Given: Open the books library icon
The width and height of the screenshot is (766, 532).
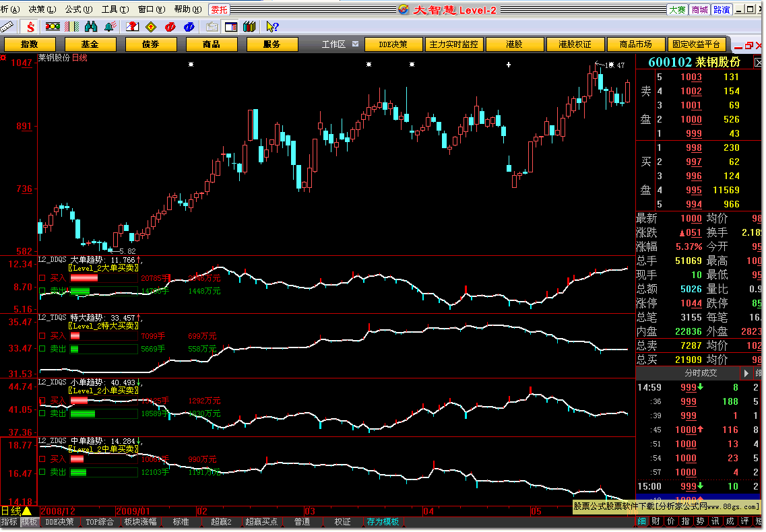Looking at the screenshot, I should pyautogui.click(x=250, y=27).
